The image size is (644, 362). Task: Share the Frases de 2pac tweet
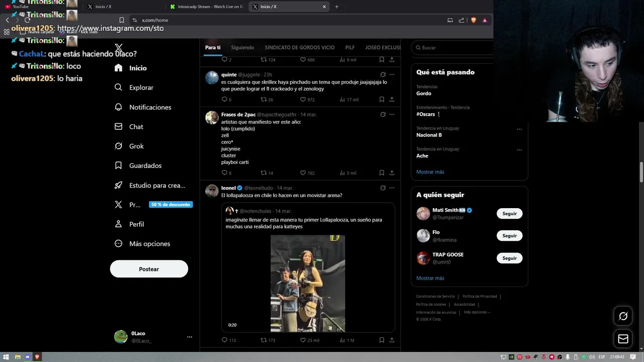click(392, 173)
